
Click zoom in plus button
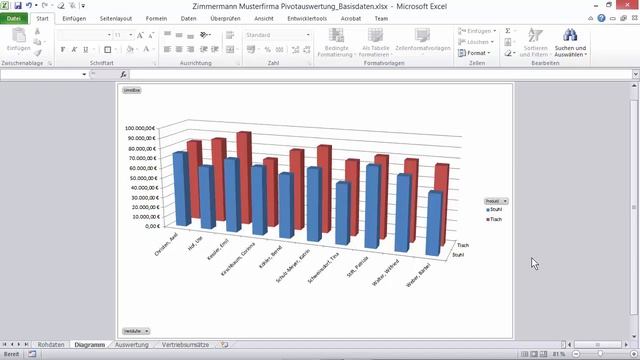[634, 354]
